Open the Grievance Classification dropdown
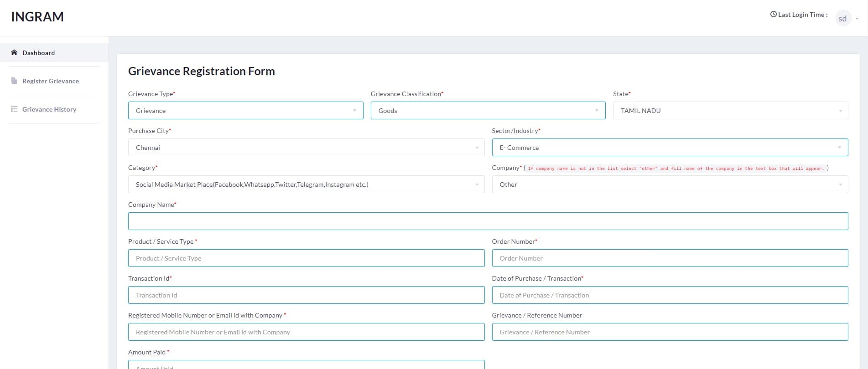Image resolution: width=868 pixels, height=369 pixels. [x=488, y=111]
